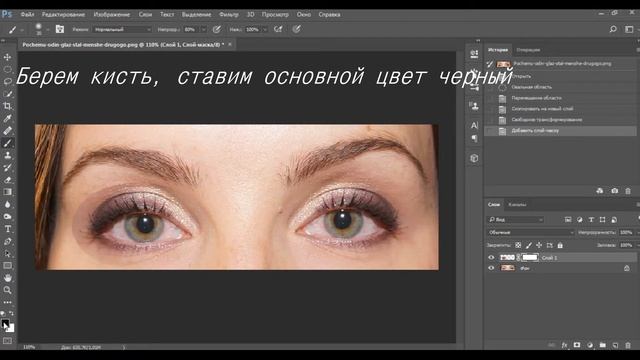Hide the Фон background layer
Viewport: 640px width, 360px height.
coord(491,268)
